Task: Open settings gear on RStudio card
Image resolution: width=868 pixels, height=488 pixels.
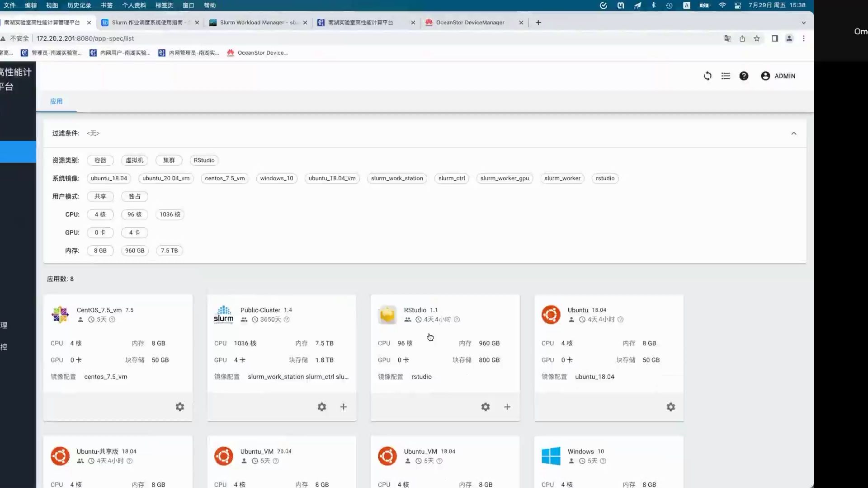Action: coord(486,407)
